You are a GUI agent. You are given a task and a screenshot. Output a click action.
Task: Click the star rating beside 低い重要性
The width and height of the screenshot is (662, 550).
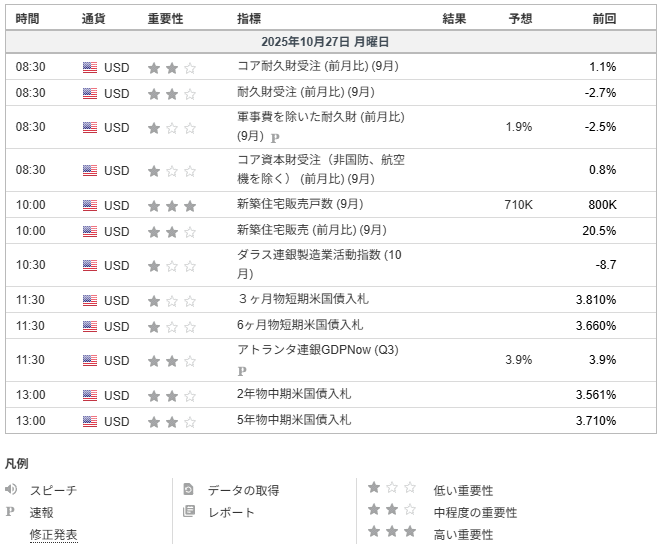pos(391,489)
